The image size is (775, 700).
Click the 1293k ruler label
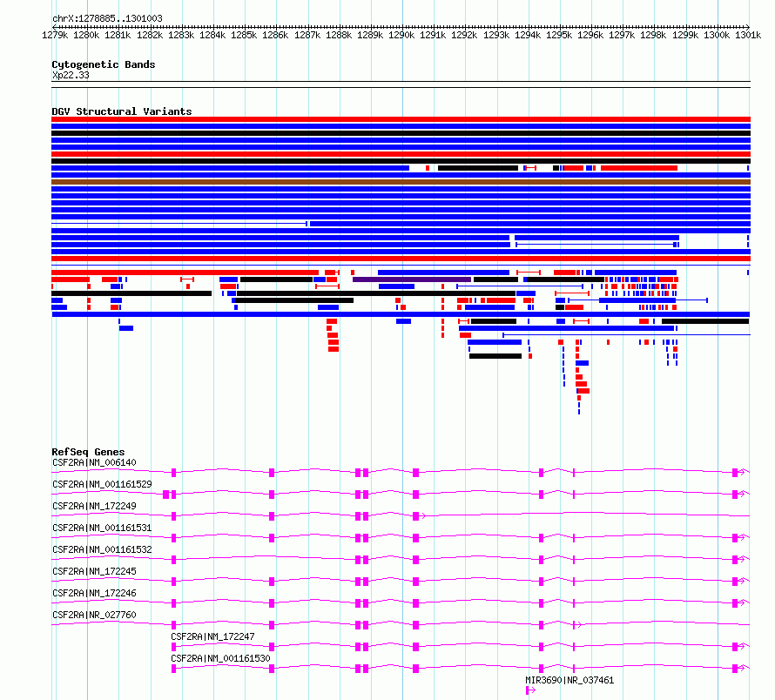pos(496,35)
